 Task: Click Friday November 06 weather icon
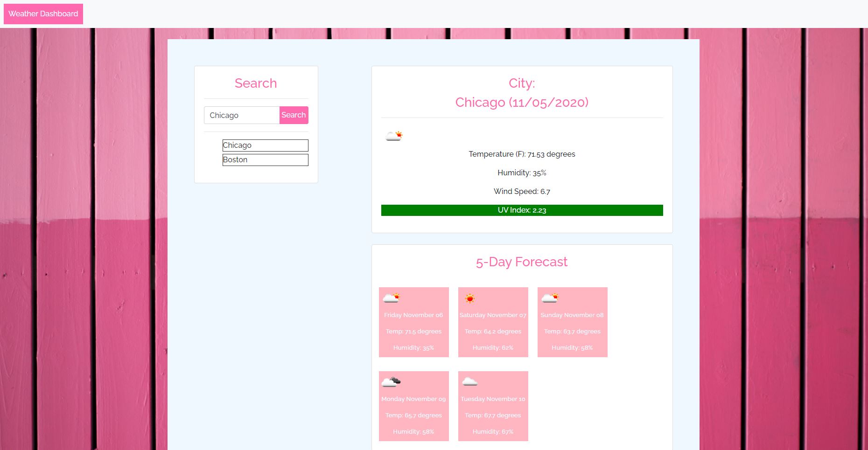point(392,298)
